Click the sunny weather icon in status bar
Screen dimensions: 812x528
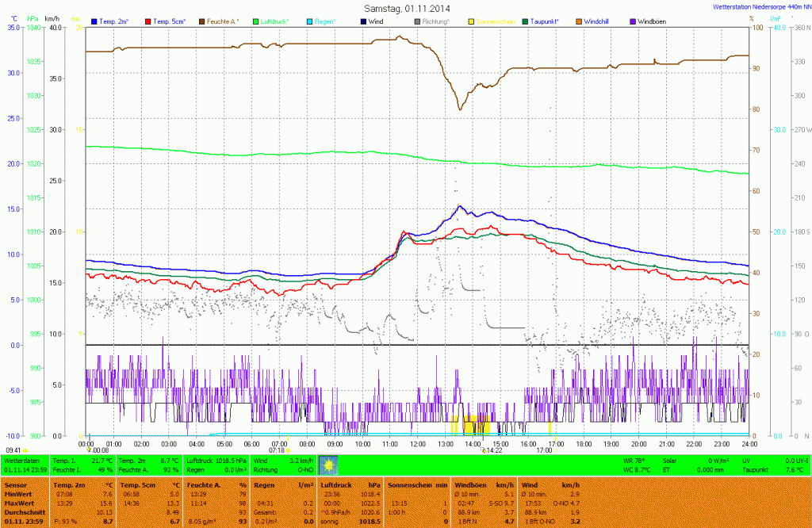tap(328, 465)
